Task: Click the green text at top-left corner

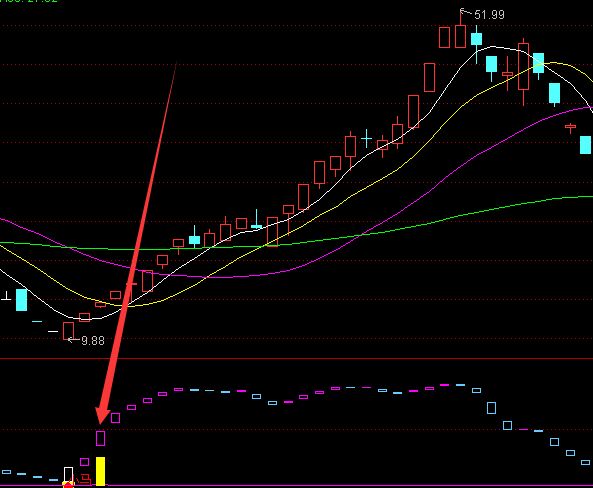Action: tap(28, 1)
